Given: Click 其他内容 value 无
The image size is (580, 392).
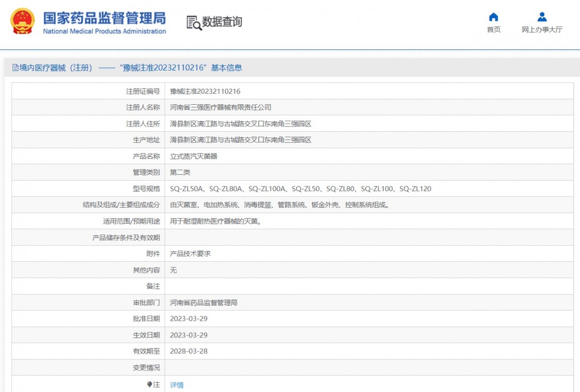Looking at the screenshot, I should click(x=174, y=270).
